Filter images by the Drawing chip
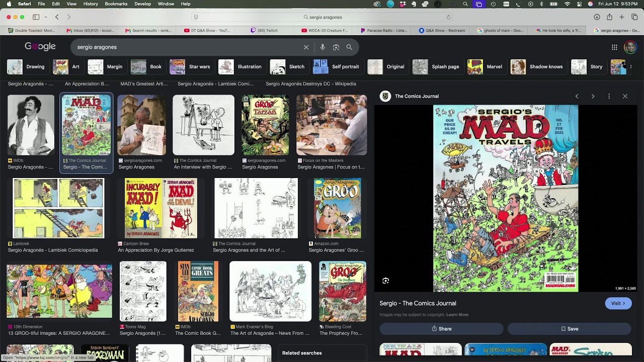This screenshot has width=644, height=362. (x=27, y=67)
